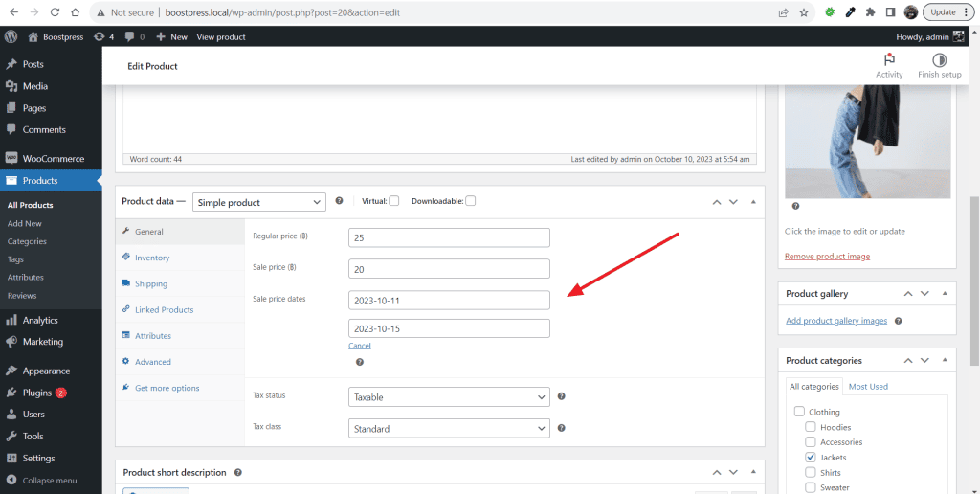This screenshot has height=494, width=980.
Task: Expand the Tax class Standard dropdown
Action: tap(449, 429)
